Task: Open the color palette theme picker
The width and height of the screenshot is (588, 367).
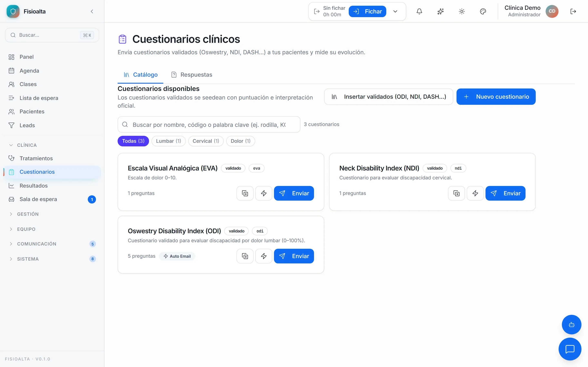Action: tap(483, 11)
